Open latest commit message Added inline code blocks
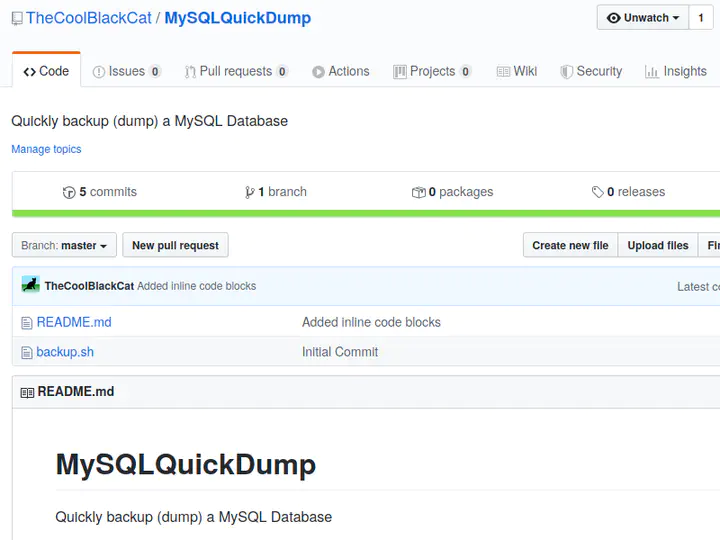 (x=197, y=286)
